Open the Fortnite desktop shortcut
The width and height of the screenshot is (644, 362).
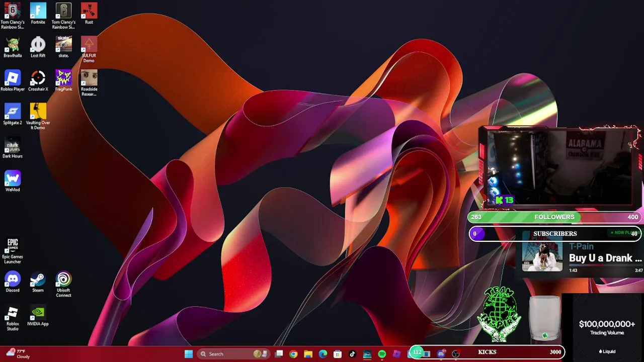38,14
